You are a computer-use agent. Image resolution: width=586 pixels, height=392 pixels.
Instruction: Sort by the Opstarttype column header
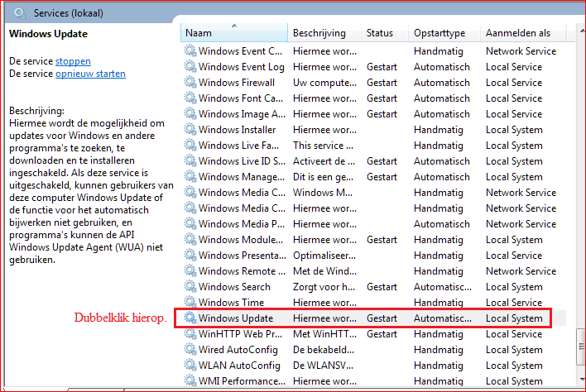click(x=439, y=32)
